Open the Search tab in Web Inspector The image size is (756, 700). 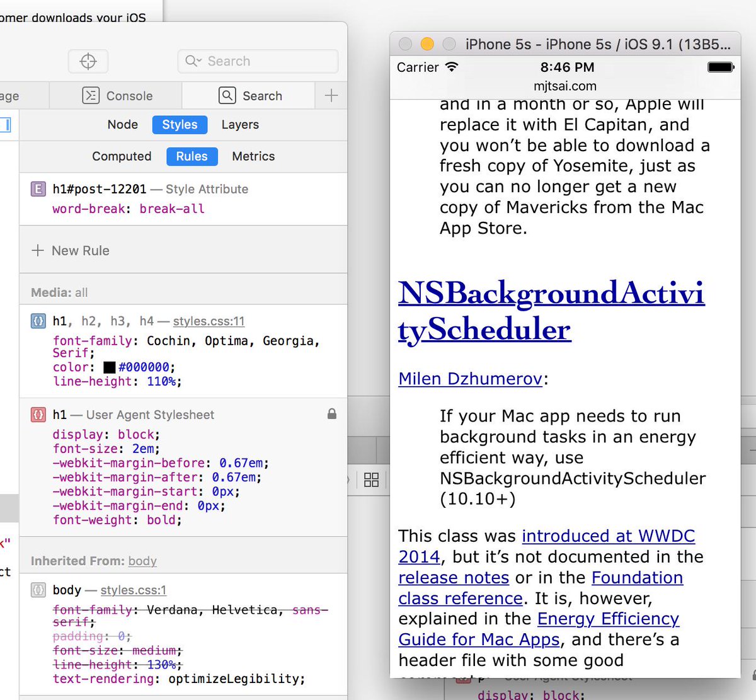250,96
